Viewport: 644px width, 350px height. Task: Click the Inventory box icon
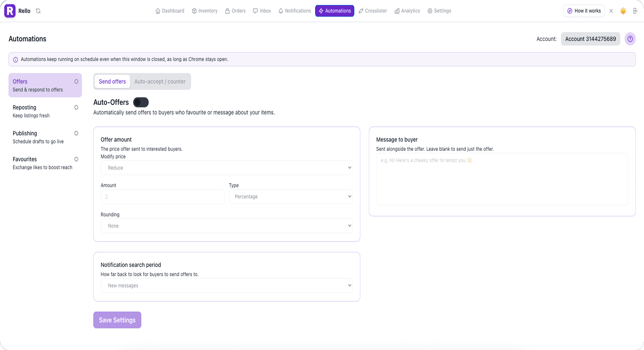point(194,11)
